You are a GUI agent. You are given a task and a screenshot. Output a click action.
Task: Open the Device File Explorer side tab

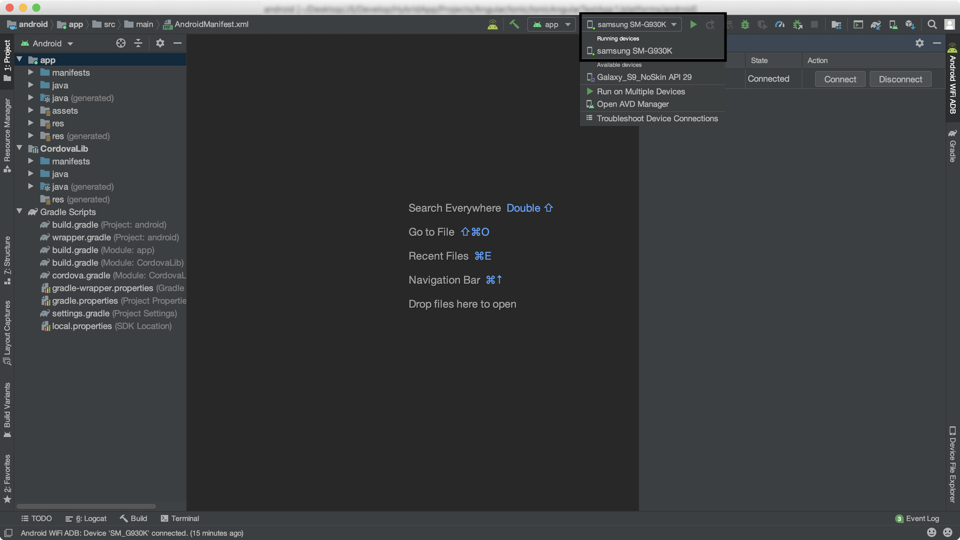[x=953, y=464]
